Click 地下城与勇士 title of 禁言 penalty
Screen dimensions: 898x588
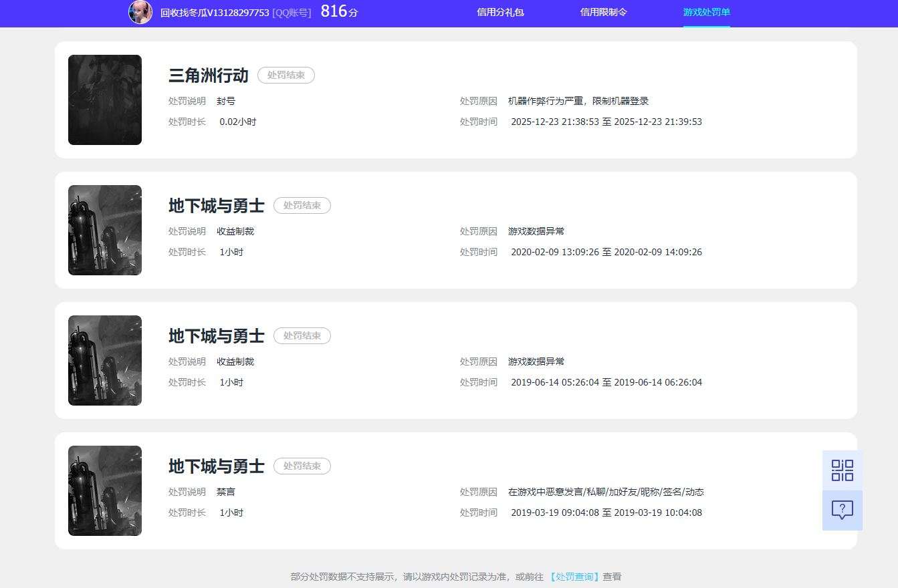(217, 466)
